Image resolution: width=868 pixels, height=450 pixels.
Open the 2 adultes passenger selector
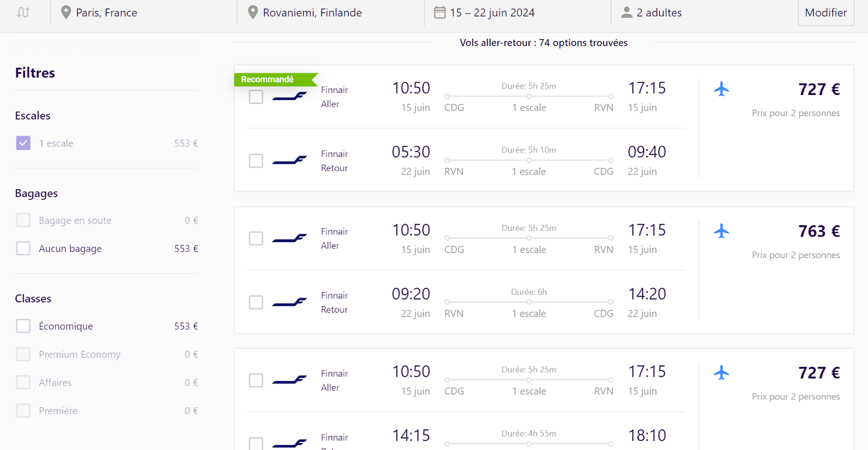tap(704, 12)
